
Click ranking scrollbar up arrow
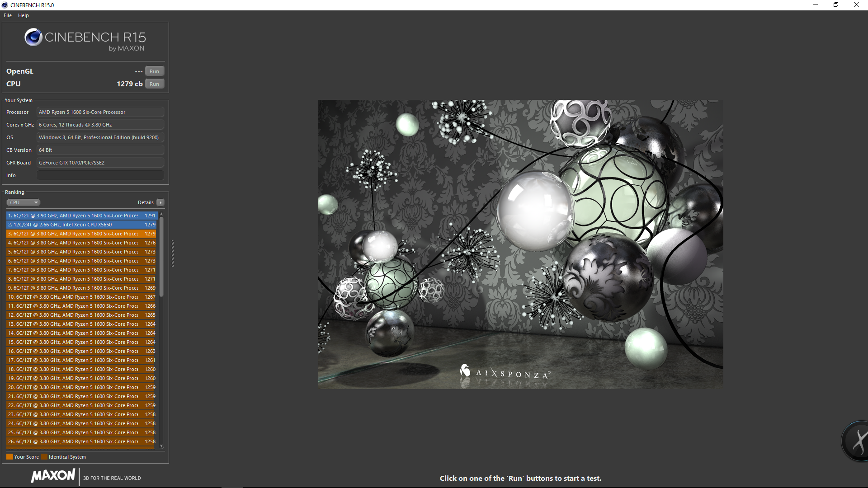[161, 214]
